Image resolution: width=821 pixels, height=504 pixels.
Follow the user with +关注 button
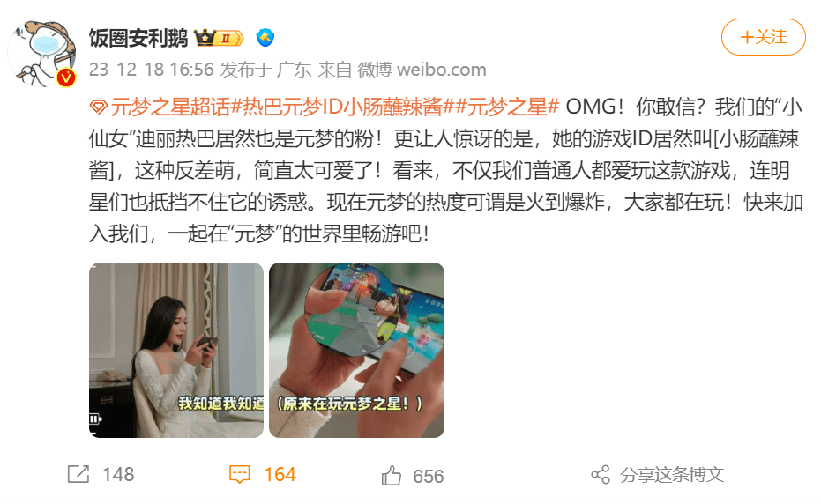click(x=764, y=37)
